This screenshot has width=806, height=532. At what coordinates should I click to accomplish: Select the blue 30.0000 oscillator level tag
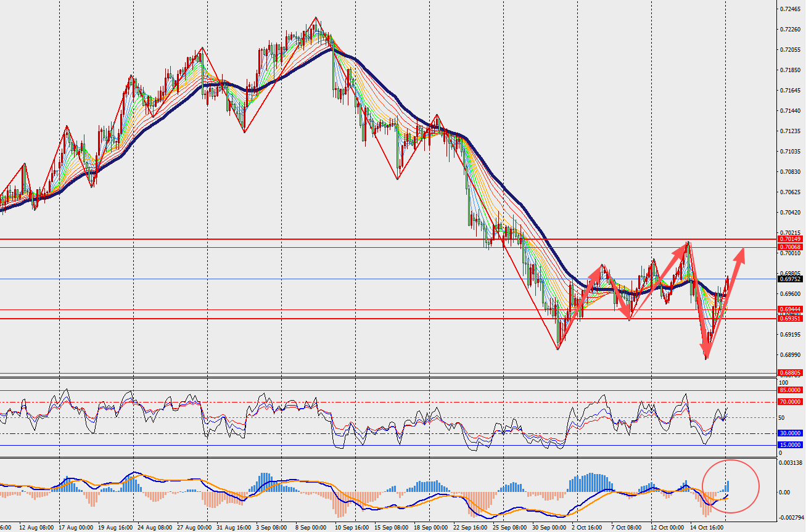[790, 433]
